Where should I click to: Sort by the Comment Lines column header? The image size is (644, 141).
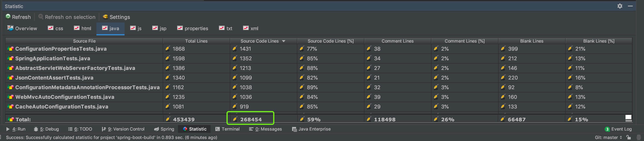[x=398, y=41]
